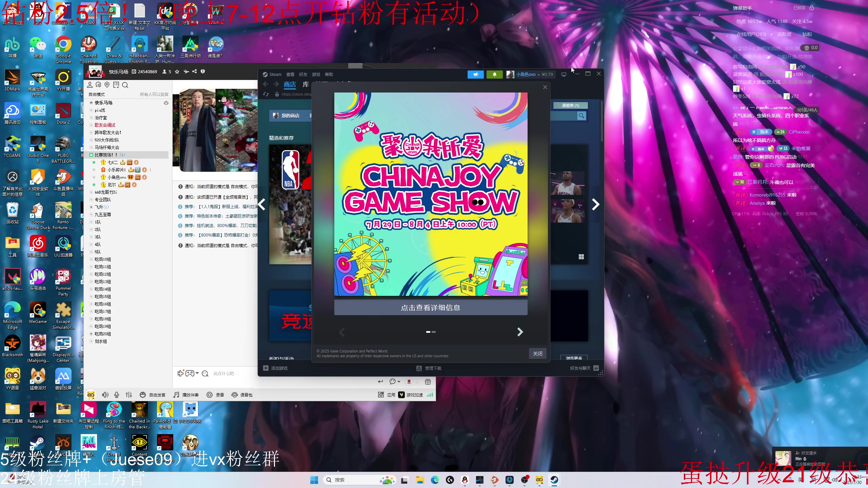
Task: Open Steam from the taskbar
Action: [554, 480]
